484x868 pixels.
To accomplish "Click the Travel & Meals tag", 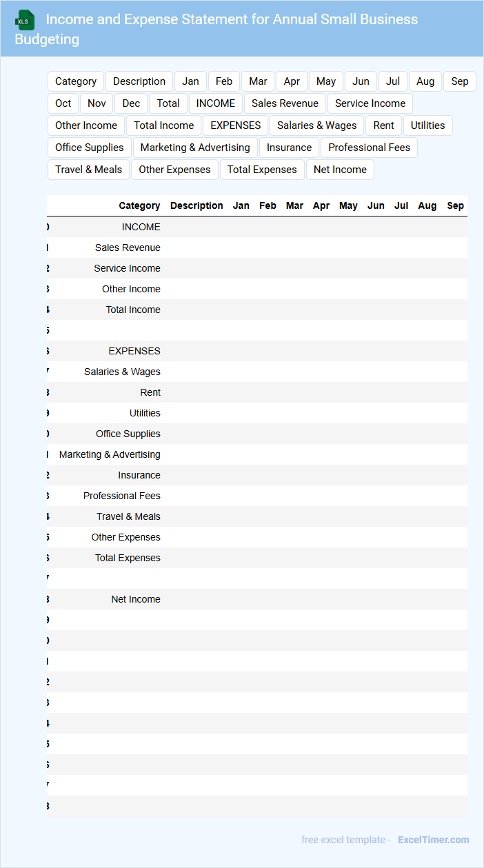I will pyautogui.click(x=89, y=170).
